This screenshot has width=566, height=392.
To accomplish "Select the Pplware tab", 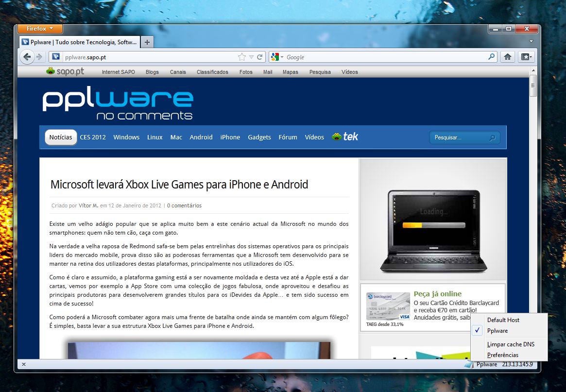I will click(79, 42).
